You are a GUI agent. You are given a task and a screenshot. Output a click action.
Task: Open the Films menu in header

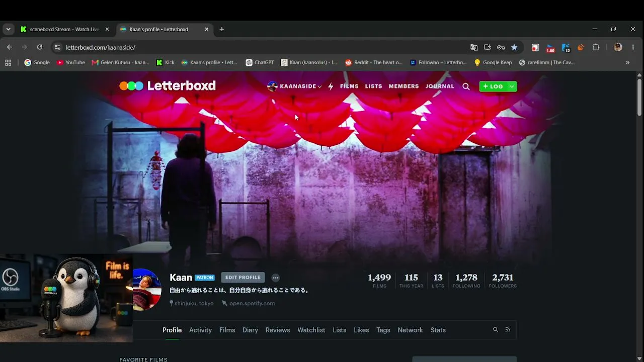(349, 86)
